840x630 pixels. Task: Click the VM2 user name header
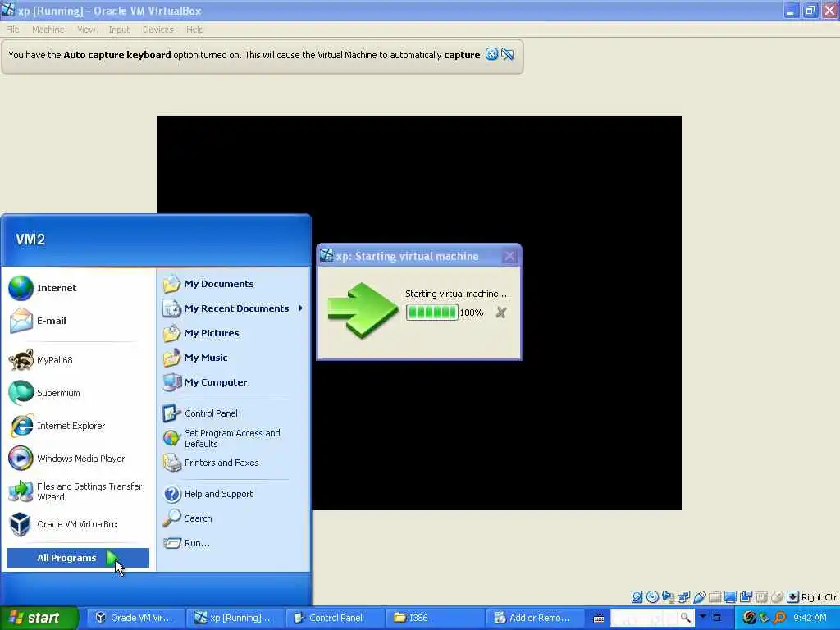30,240
